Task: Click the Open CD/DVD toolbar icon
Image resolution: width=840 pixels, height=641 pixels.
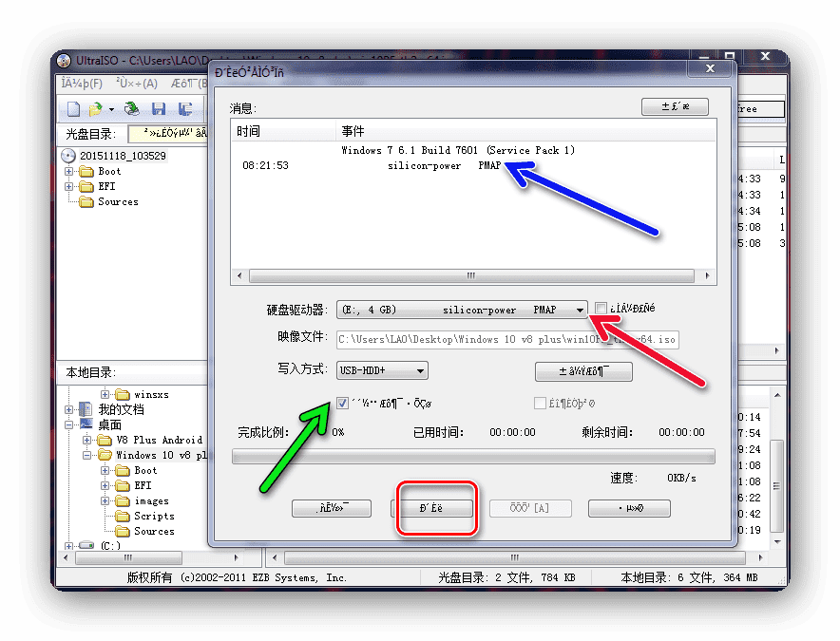Action: pos(131,109)
